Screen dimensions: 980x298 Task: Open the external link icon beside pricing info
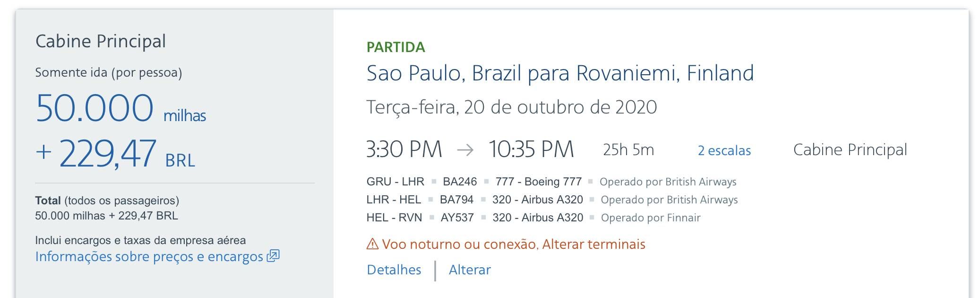(x=273, y=256)
